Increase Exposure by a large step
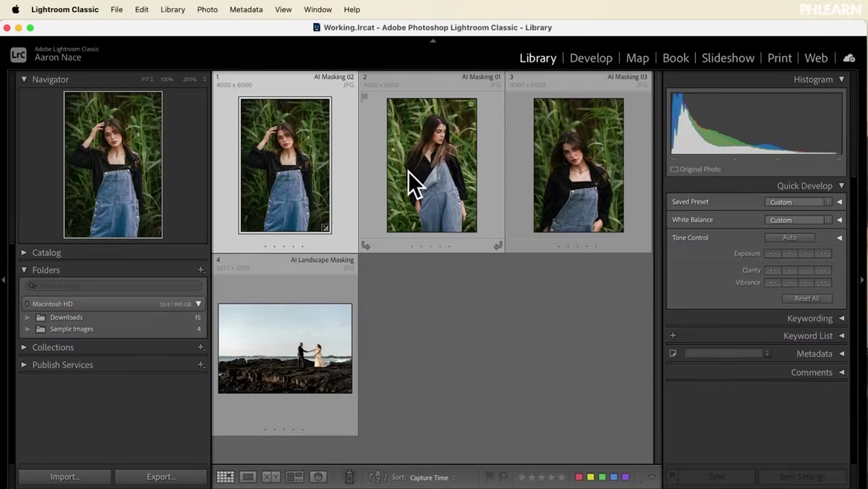Viewport: 868px width, 489px height. pyautogui.click(x=823, y=254)
